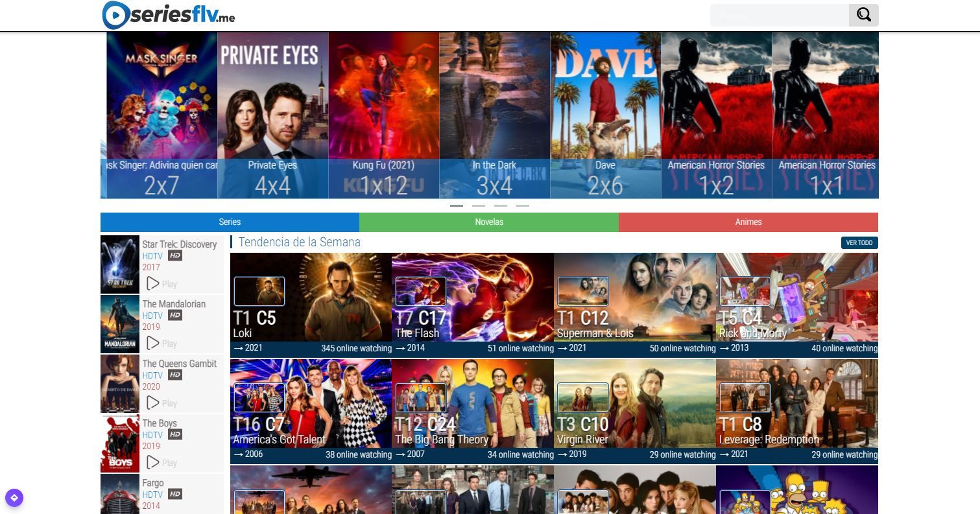980x514 pixels.
Task: Click year 2020 under The Queens Gambit
Action: [x=151, y=386]
